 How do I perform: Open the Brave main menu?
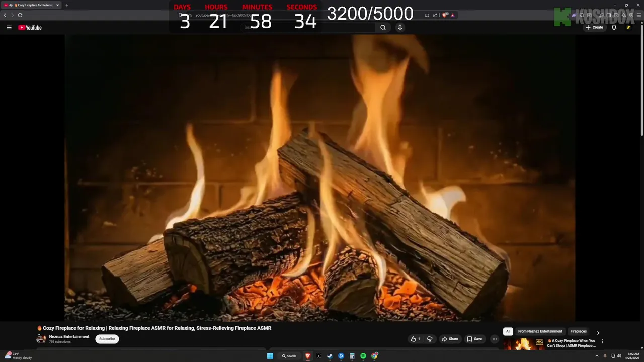point(638,15)
